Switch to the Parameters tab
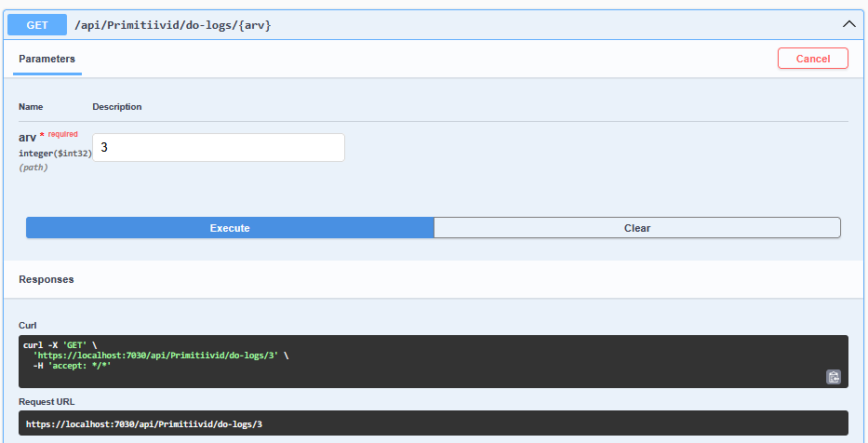The image size is (868, 443). coord(47,59)
